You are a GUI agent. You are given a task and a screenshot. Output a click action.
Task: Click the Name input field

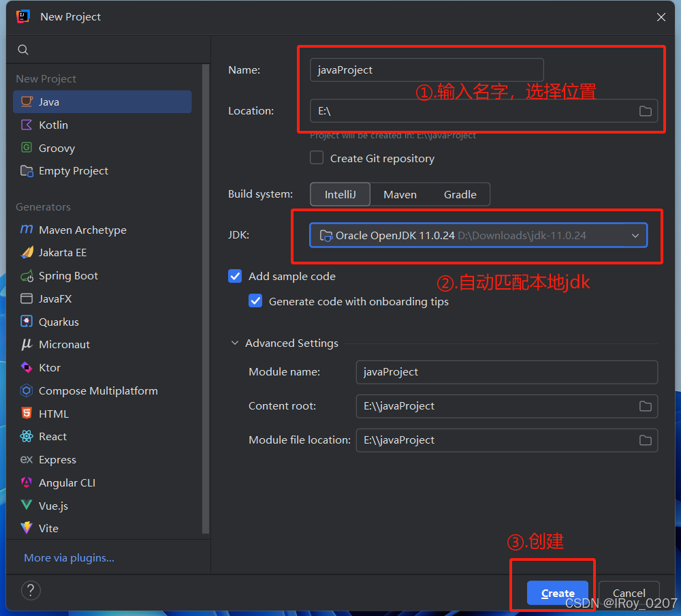(426, 70)
